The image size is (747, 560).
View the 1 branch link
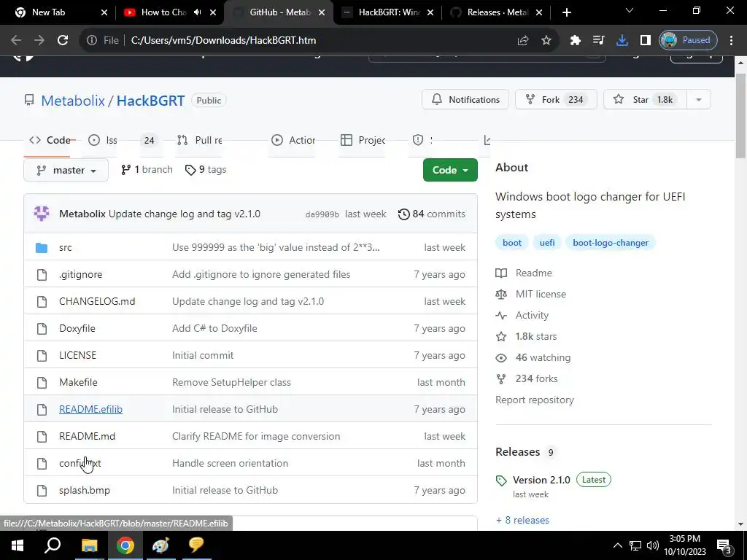(x=147, y=169)
